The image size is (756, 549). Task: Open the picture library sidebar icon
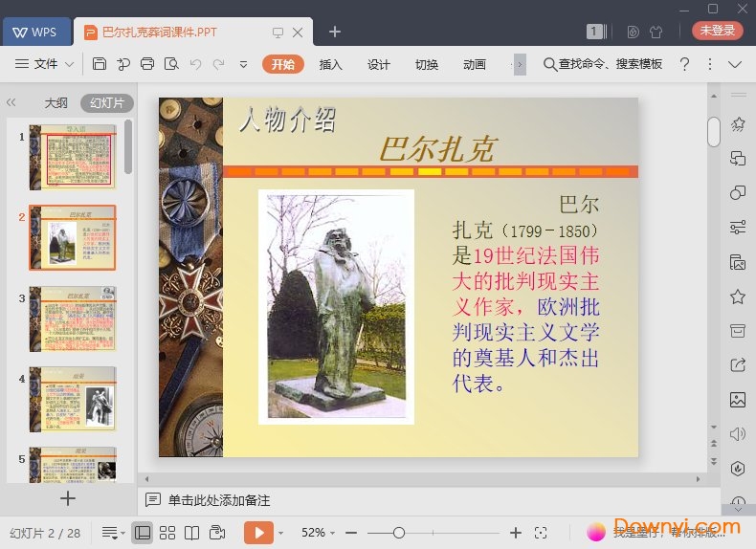tap(738, 262)
